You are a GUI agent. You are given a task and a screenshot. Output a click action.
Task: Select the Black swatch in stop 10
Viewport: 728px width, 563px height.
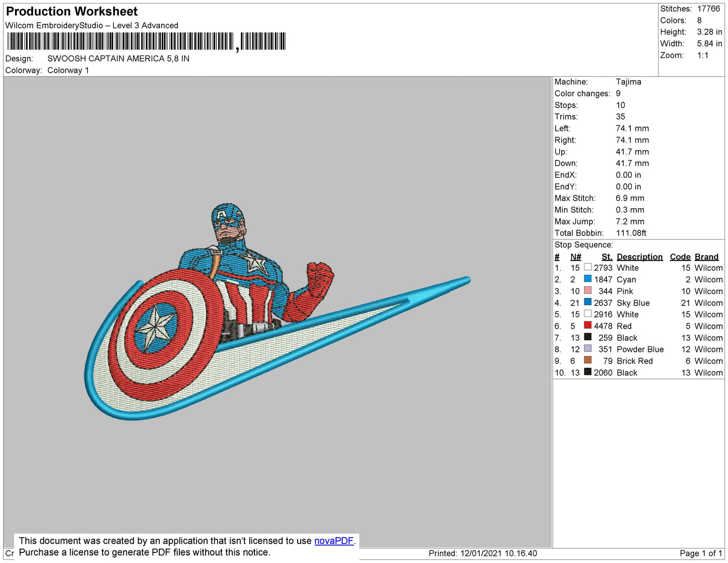pyautogui.click(x=587, y=372)
